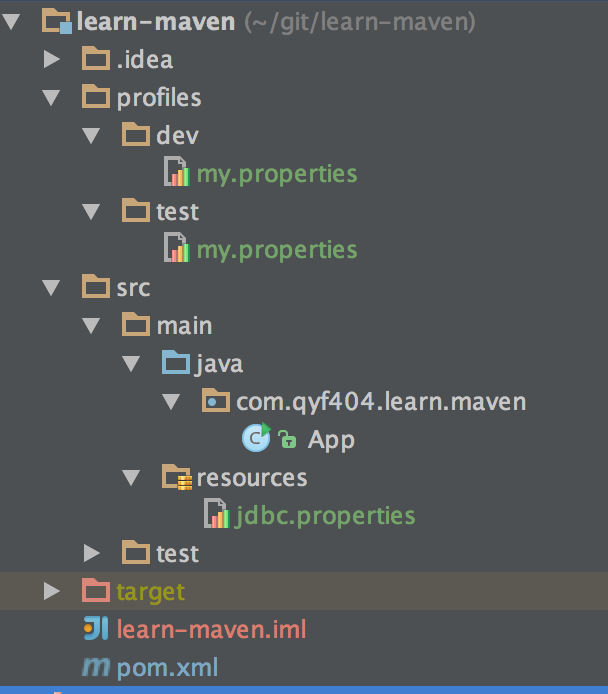
Task: Click the blue java source root icon
Action: tap(176, 362)
